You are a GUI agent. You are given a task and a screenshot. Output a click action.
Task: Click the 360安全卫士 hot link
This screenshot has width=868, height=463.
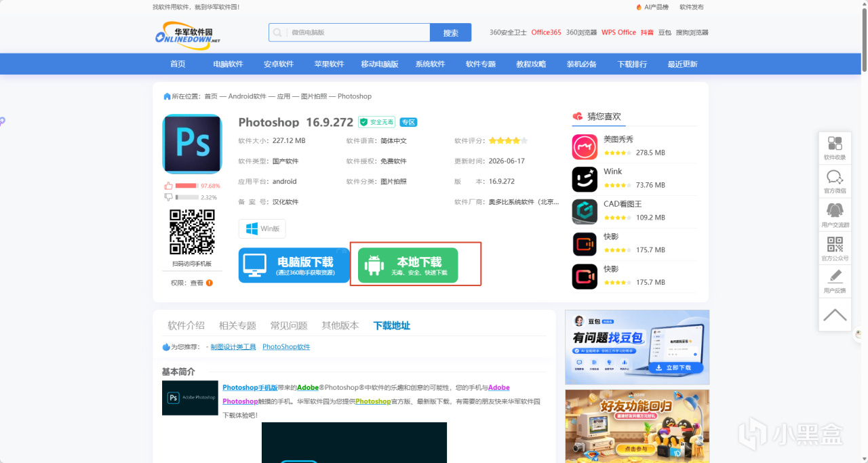(508, 33)
